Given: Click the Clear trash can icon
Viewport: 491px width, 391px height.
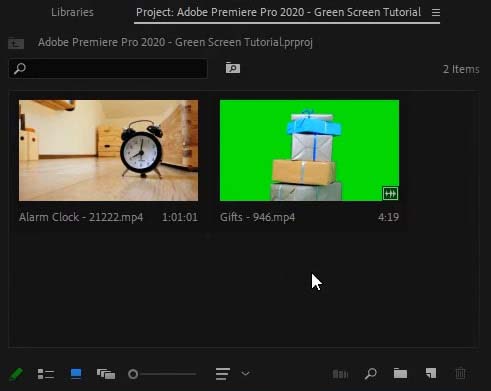Looking at the screenshot, I should pos(460,374).
